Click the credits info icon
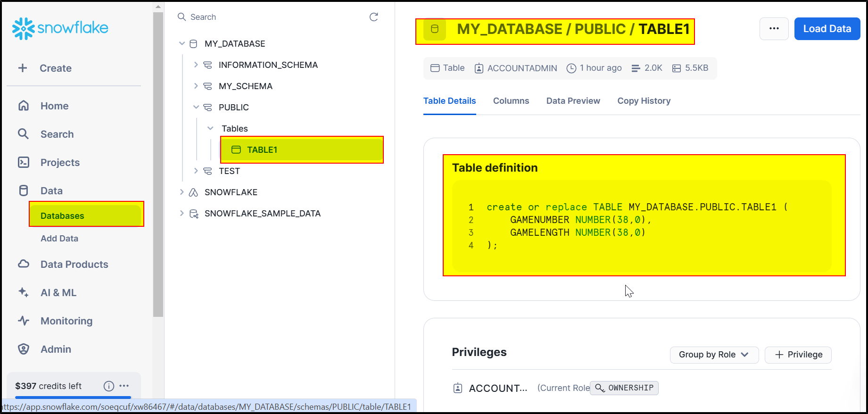 (x=109, y=386)
